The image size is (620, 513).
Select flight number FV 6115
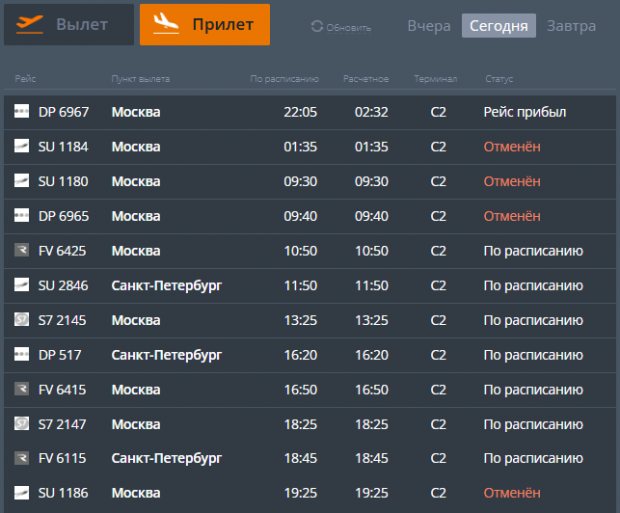(62, 458)
